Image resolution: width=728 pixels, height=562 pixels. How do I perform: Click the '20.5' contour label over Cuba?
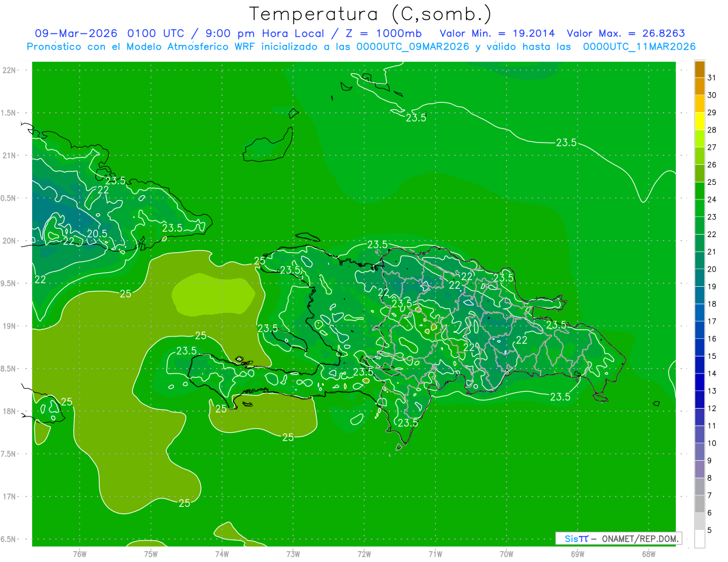point(97,233)
